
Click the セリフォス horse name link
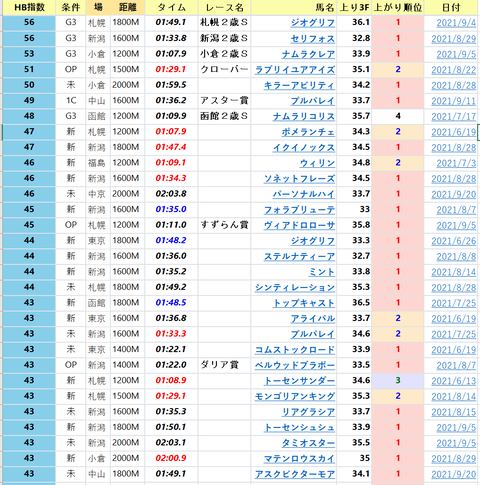[x=313, y=38]
